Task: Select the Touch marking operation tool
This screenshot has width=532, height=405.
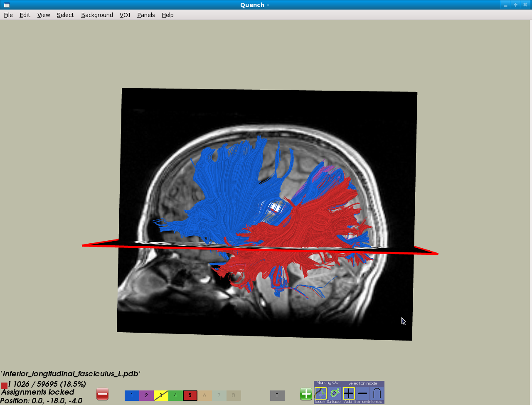Action: (320, 393)
